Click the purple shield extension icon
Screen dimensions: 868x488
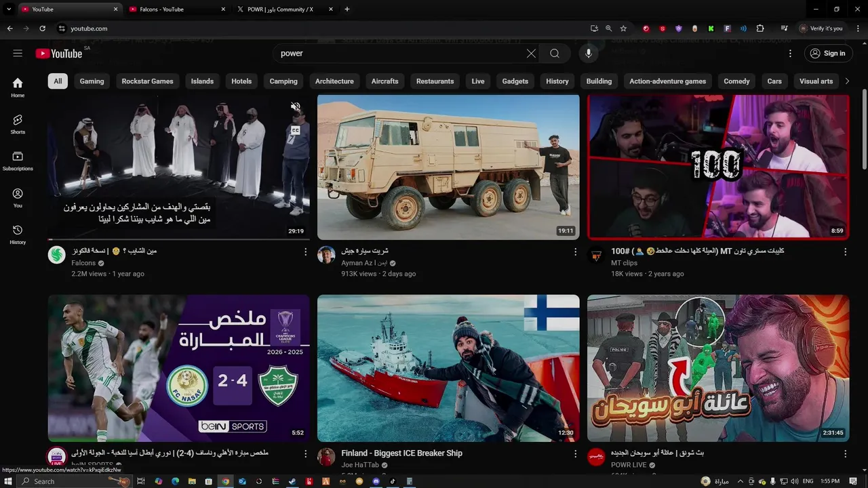pyautogui.click(x=679, y=28)
